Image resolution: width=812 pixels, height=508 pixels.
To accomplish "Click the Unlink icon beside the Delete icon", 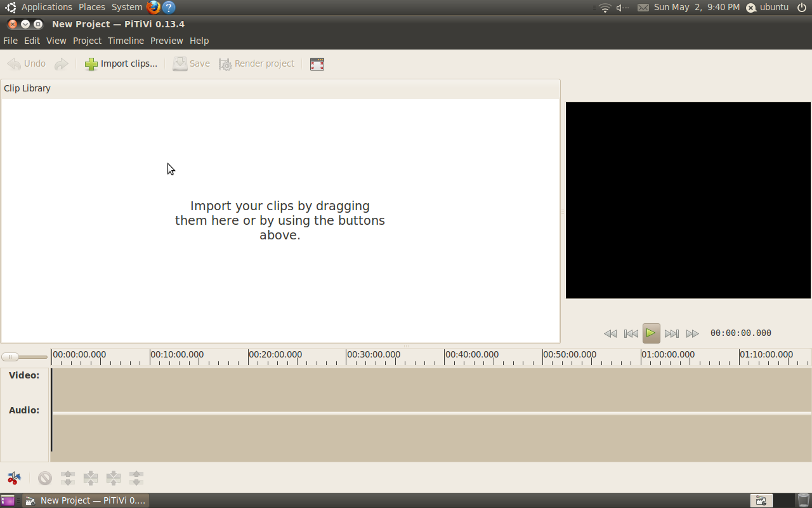I will click(68, 478).
